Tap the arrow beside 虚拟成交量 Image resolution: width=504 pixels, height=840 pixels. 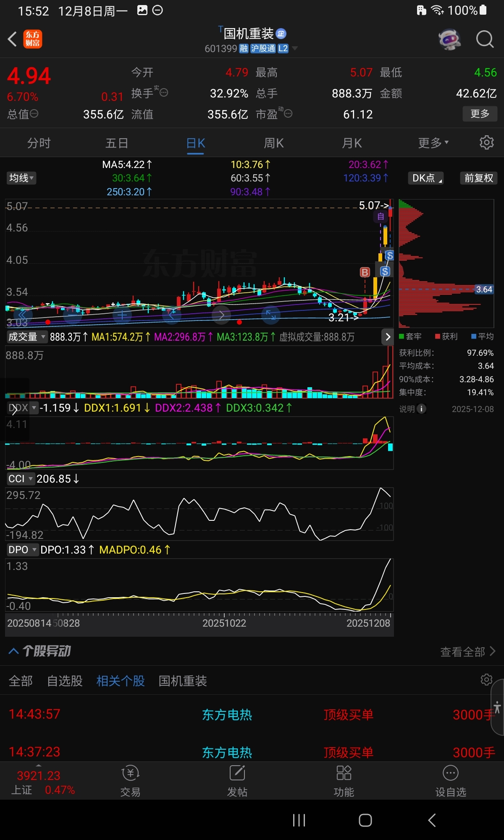(x=388, y=337)
